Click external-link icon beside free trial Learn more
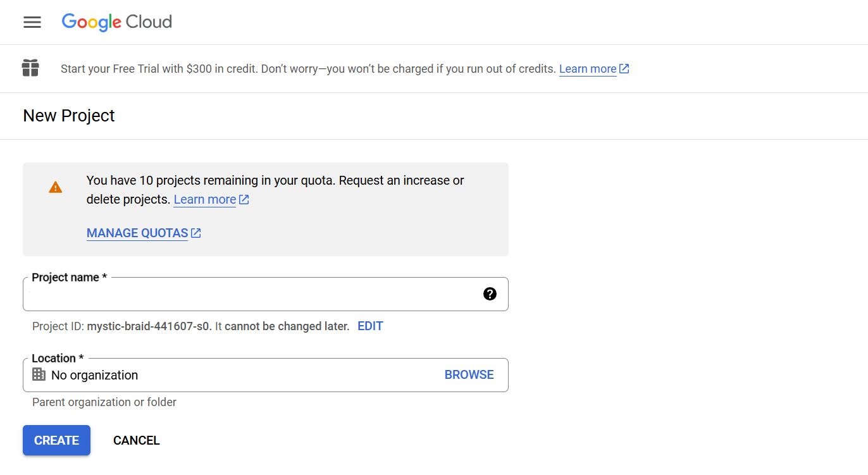Screen dimensions: 868x475 point(624,69)
